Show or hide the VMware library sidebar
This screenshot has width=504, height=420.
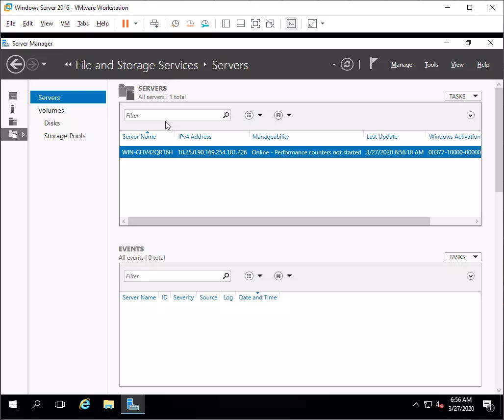[x=226, y=24]
